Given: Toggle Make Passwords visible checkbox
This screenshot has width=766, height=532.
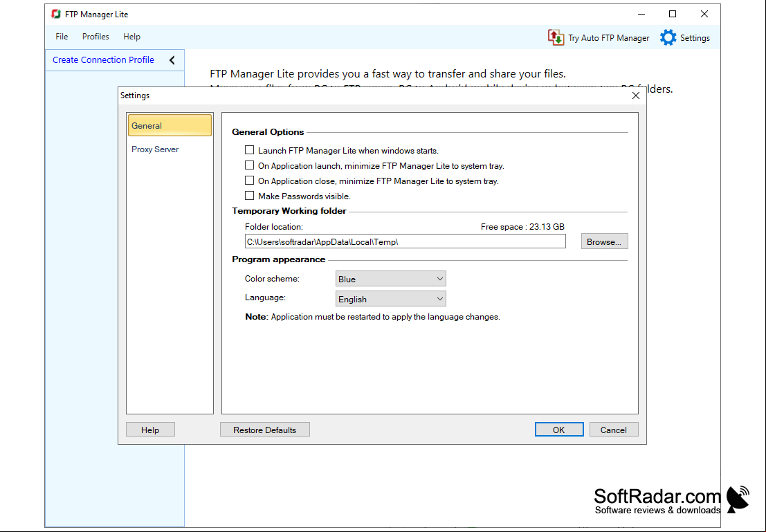Looking at the screenshot, I should (x=249, y=195).
